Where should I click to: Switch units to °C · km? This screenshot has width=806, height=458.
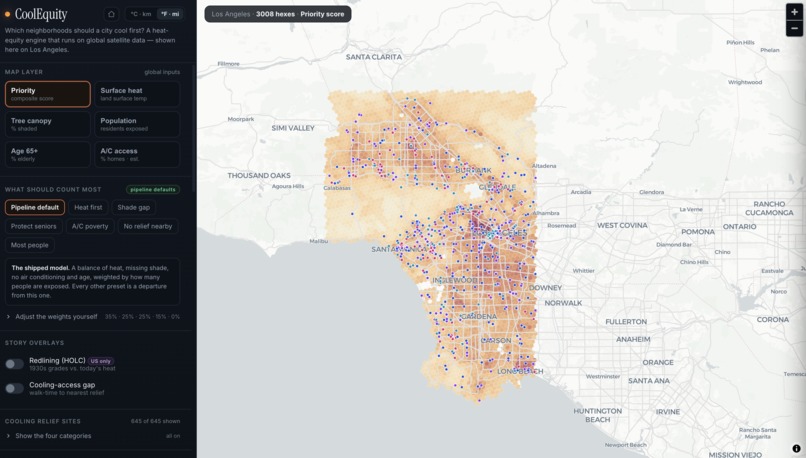point(141,14)
